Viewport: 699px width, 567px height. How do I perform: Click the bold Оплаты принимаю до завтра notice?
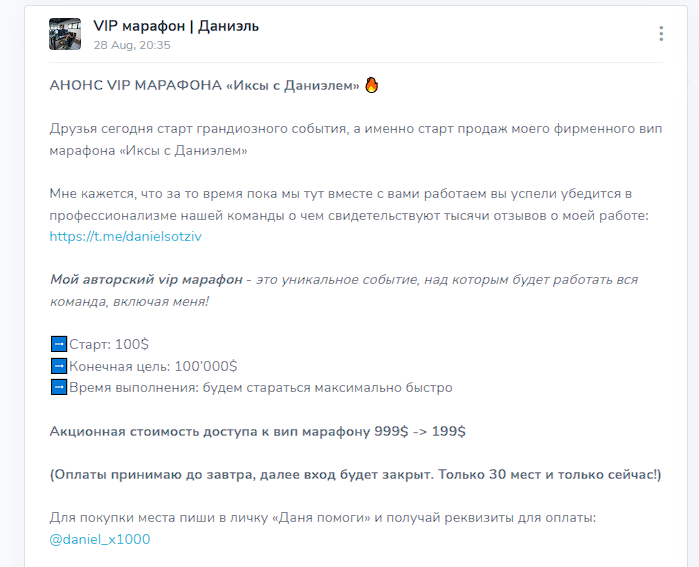(355, 475)
